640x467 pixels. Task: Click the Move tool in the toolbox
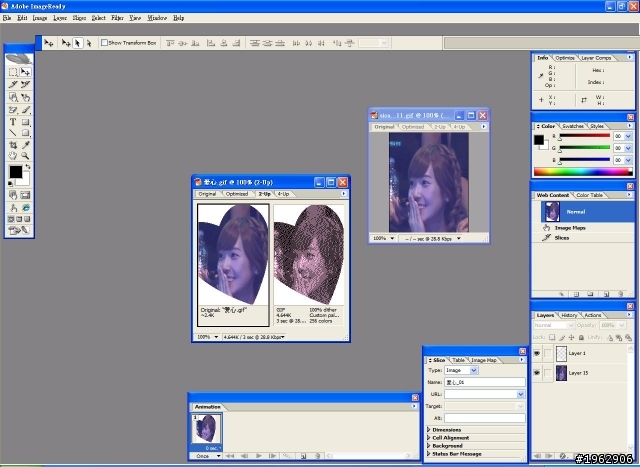[25, 72]
